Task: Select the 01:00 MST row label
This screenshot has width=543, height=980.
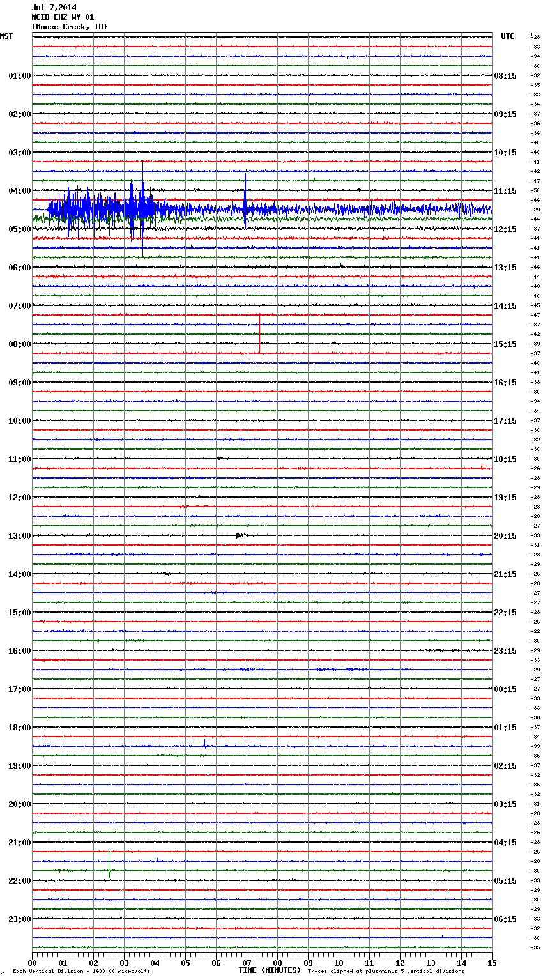Action: tap(20, 76)
